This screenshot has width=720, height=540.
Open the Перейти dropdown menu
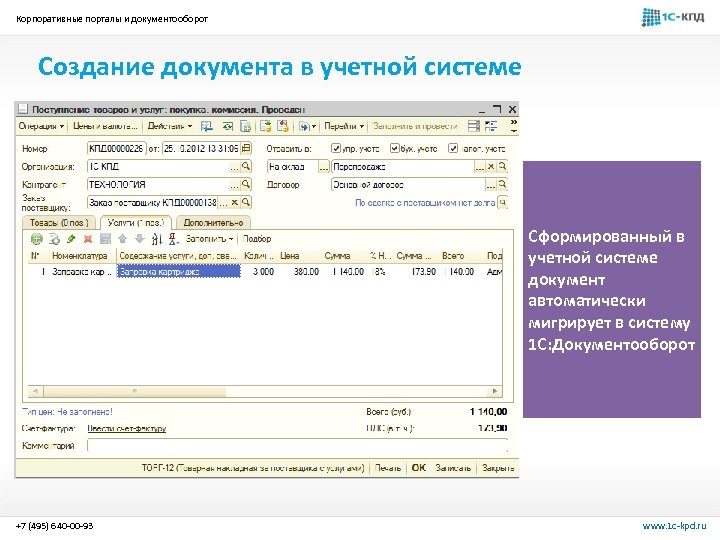[344, 126]
